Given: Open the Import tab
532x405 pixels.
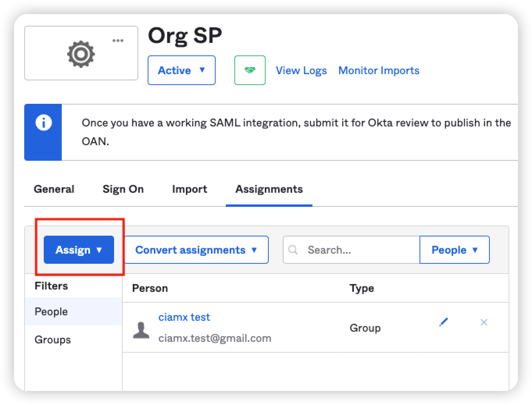Looking at the screenshot, I should click(189, 189).
